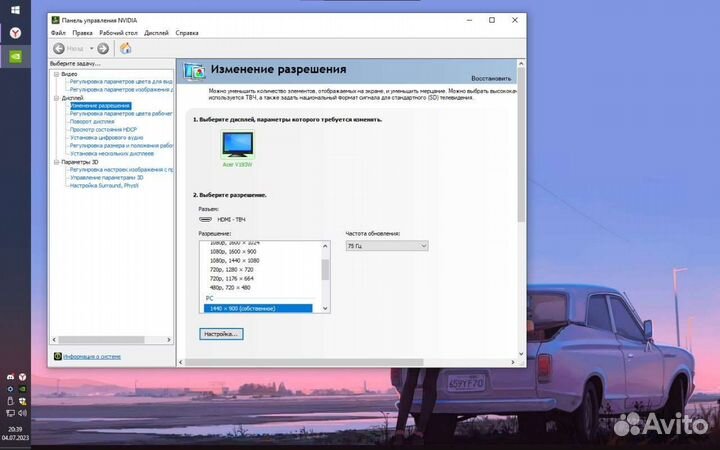Collapse the Дисплей tree section
This screenshot has height=450, width=720.
coord(56,98)
